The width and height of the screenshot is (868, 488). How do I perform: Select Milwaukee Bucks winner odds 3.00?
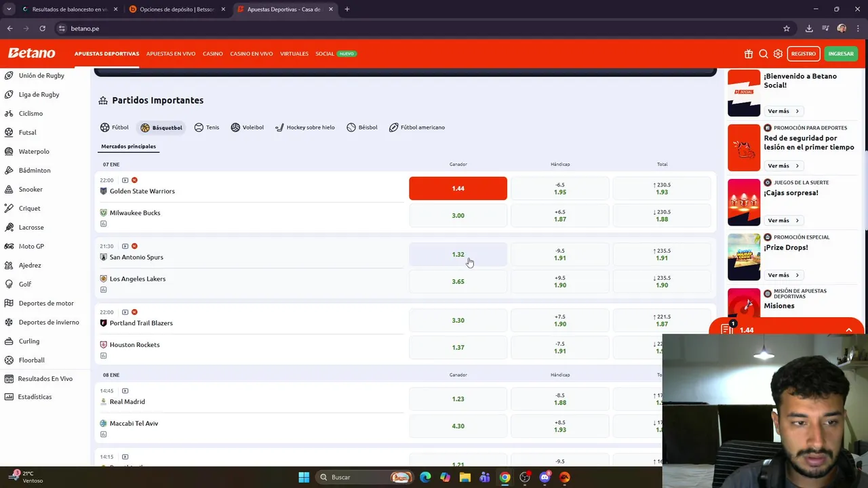[458, 216]
